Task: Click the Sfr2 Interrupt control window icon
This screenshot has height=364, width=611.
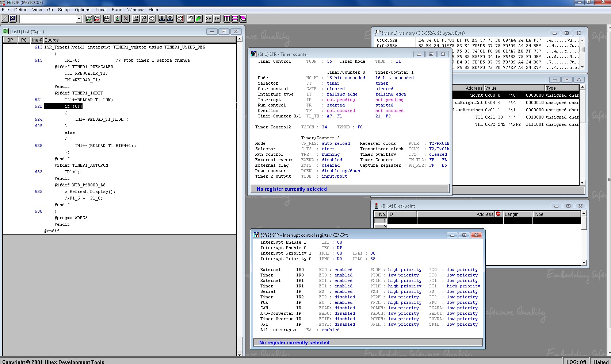Action: tap(256, 235)
